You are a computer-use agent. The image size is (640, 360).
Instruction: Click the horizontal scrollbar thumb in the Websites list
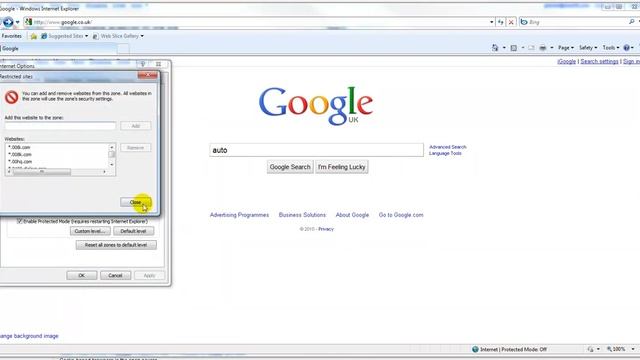tap(42, 172)
